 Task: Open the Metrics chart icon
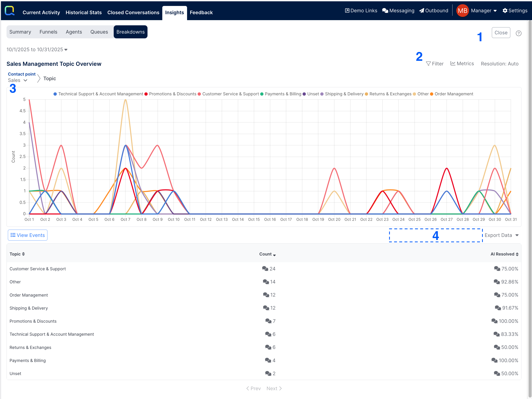453,63
